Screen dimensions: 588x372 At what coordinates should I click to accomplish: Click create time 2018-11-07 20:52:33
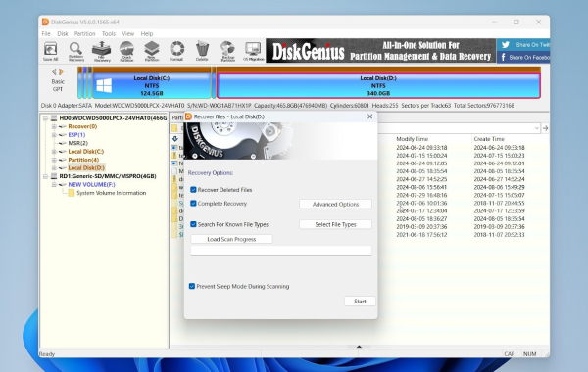pos(499,235)
